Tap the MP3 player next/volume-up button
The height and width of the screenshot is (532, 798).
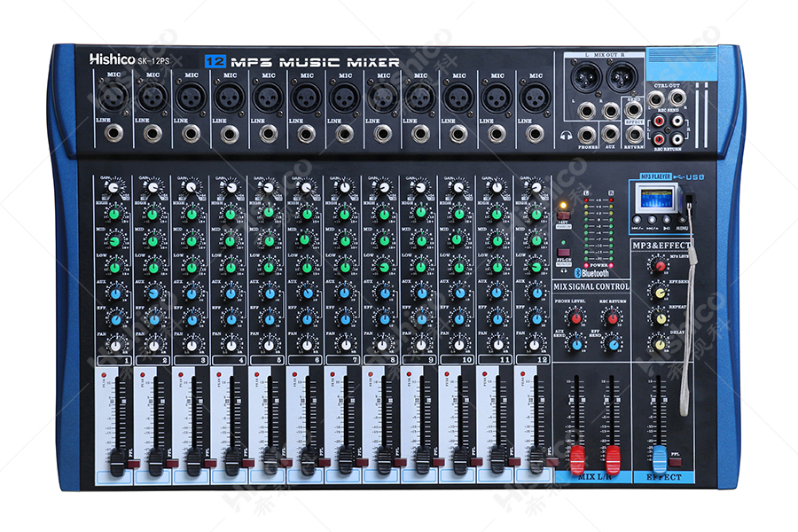pyautogui.click(x=652, y=220)
